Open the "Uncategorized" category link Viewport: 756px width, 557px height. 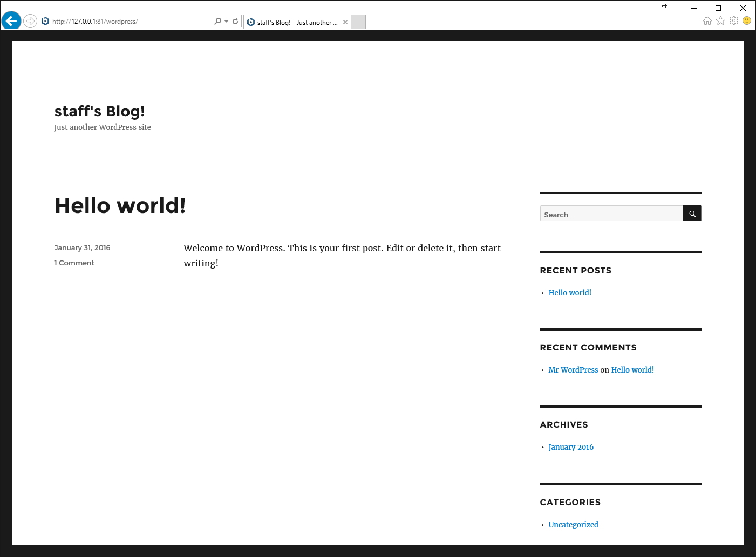coord(573,525)
